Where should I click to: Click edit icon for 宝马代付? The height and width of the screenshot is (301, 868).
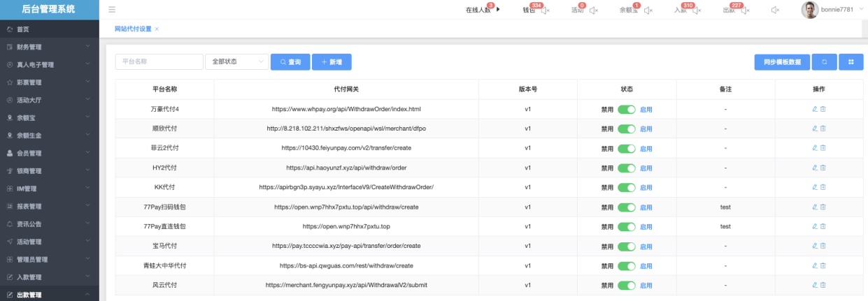815,247
